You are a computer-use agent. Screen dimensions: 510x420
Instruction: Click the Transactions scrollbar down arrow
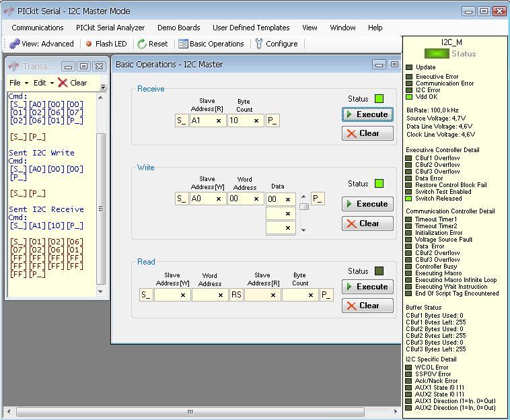click(101, 291)
